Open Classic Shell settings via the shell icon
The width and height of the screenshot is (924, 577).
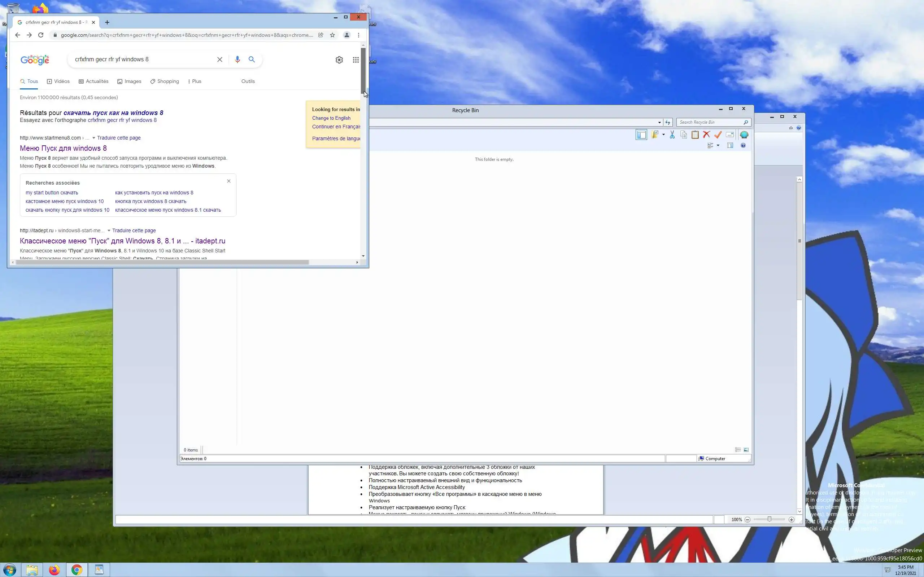point(744,135)
